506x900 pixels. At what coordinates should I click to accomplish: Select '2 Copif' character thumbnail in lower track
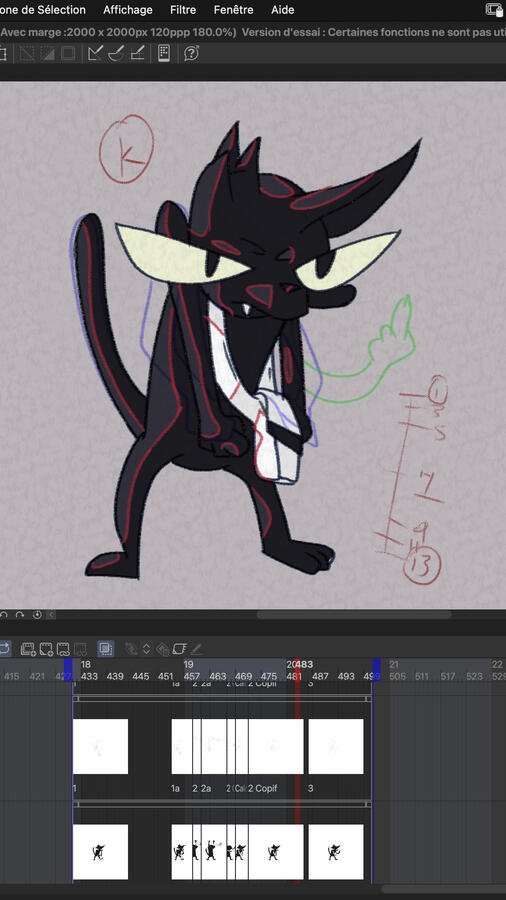coord(276,852)
